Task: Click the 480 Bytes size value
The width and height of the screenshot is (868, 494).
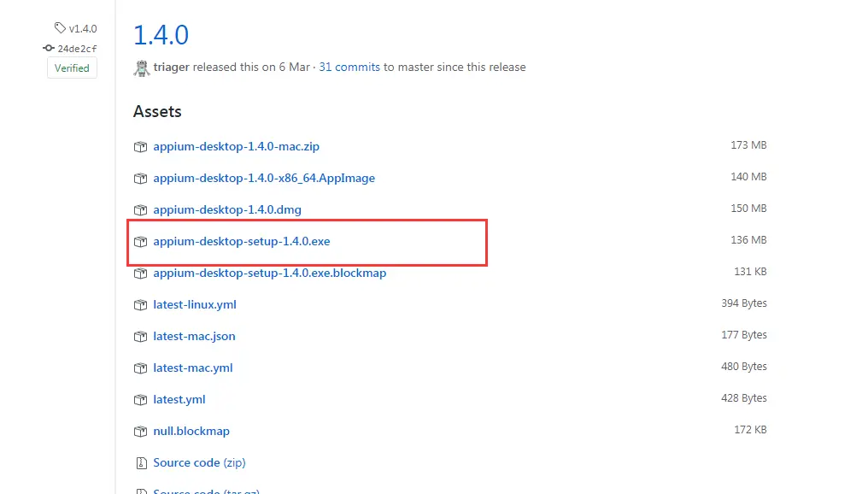Action: [x=744, y=366]
